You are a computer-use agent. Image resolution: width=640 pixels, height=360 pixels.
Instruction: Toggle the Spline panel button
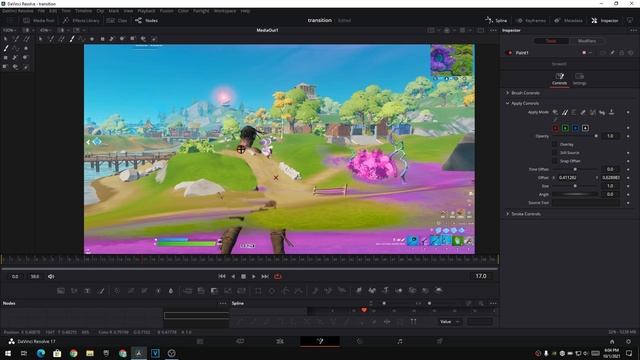(x=496, y=20)
